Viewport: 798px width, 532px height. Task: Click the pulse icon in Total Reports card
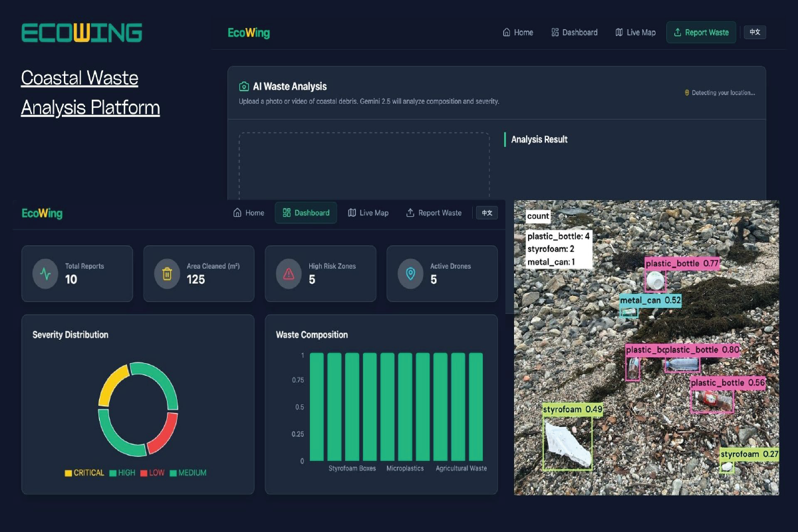click(45, 274)
